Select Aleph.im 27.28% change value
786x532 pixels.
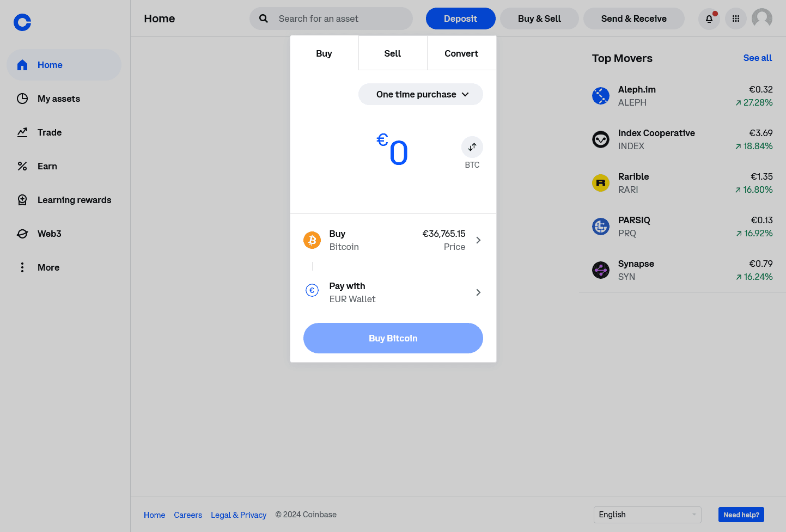click(754, 102)
